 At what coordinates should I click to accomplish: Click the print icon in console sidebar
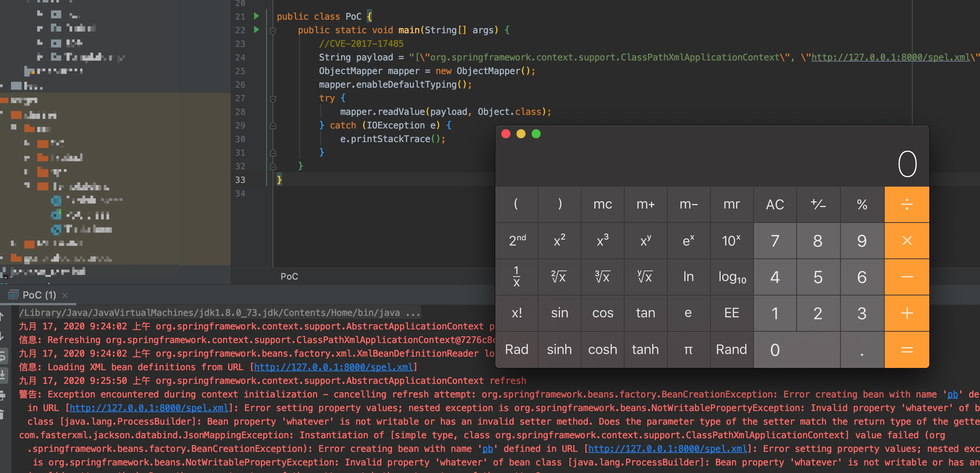2,396
